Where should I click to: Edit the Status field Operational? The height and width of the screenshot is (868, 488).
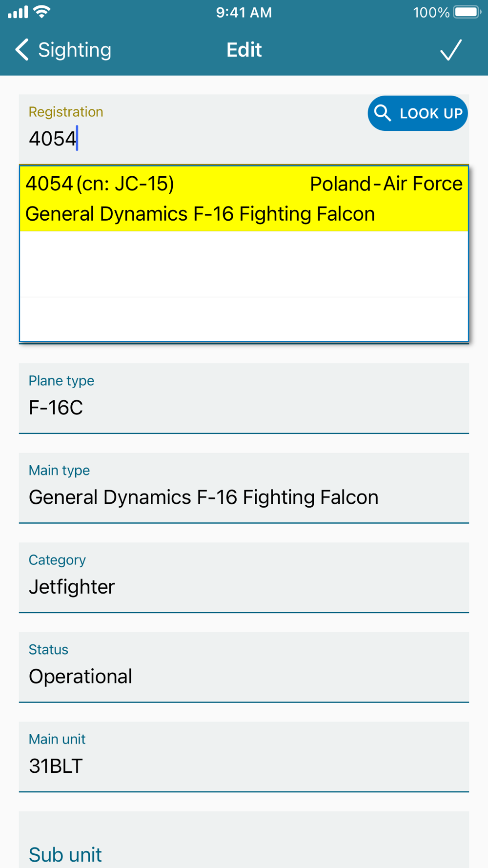[x=244, y=667]
